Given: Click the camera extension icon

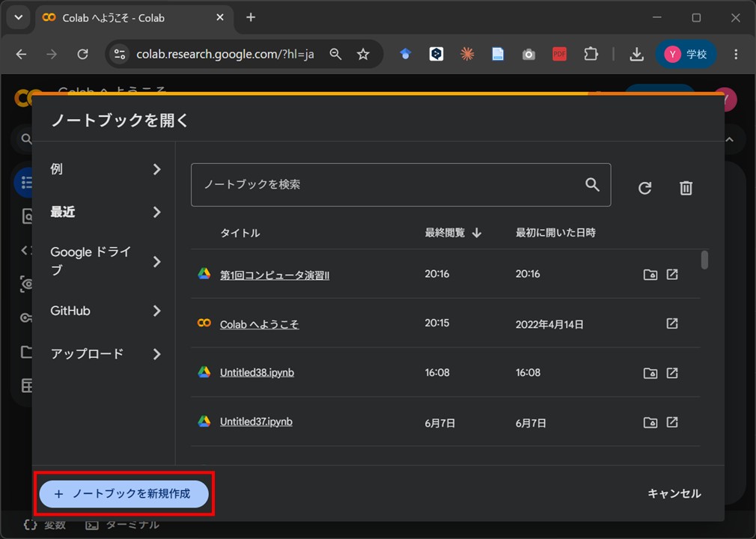Looking at the screenshot, I should [528, 55].
